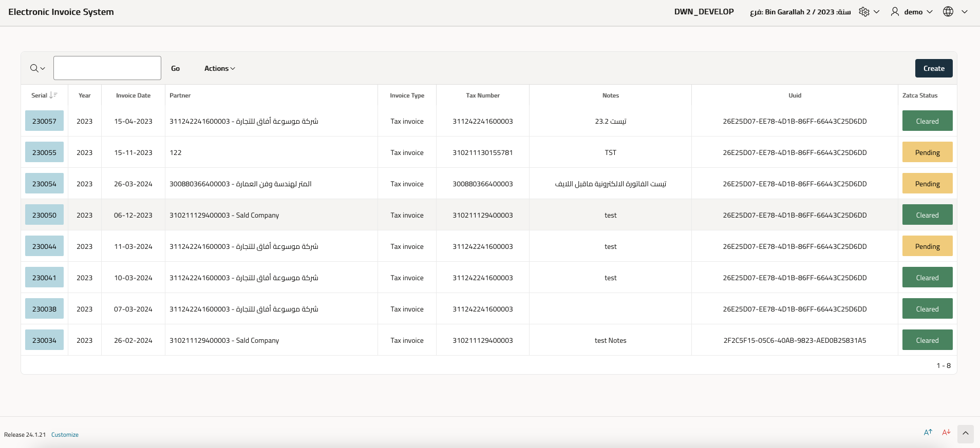Select invoice date 15-11-2023
Screen dimensions: 980x448
point(133,152)
